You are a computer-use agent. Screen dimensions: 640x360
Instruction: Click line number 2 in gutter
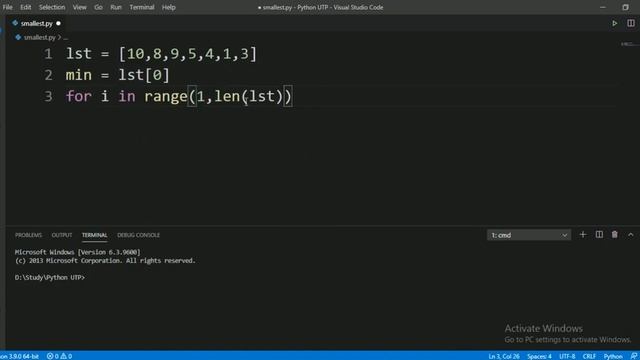click(x=48, y=75)
